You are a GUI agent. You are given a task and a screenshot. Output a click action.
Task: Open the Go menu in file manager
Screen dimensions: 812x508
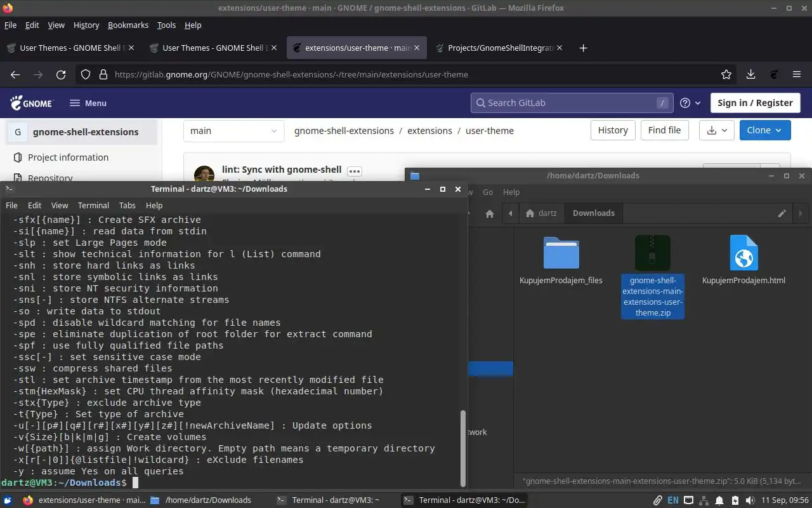[488, 192]
